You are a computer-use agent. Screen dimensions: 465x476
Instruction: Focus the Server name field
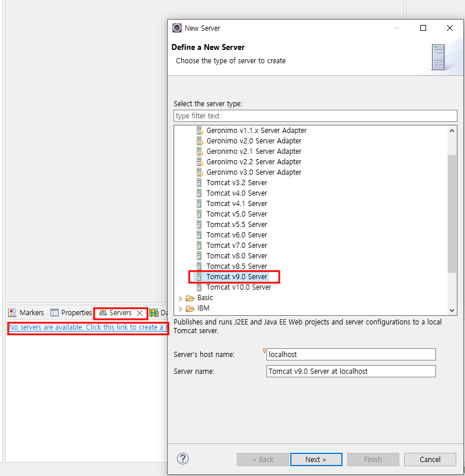351,371
